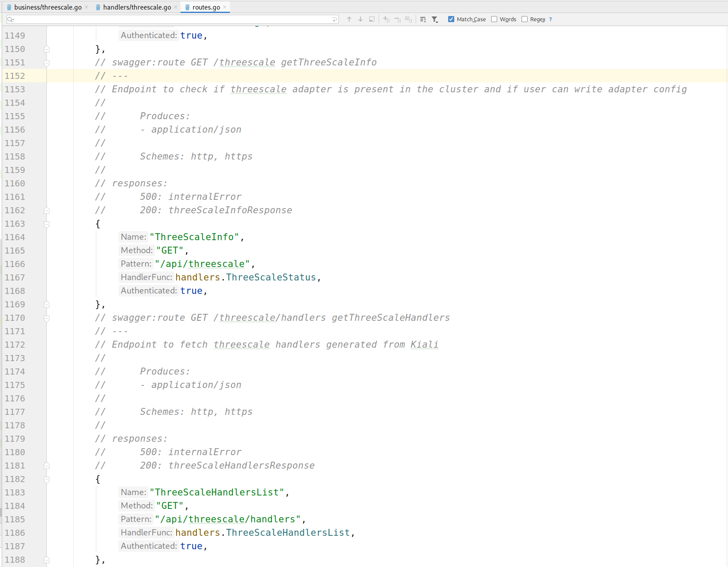Open the search filter funnel dropdown

435,19
